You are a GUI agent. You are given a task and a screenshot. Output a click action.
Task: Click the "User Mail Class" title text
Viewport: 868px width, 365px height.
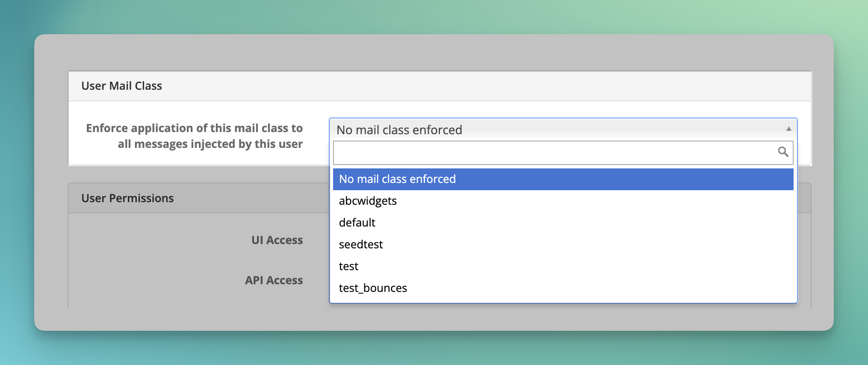(x=121, y=86)
